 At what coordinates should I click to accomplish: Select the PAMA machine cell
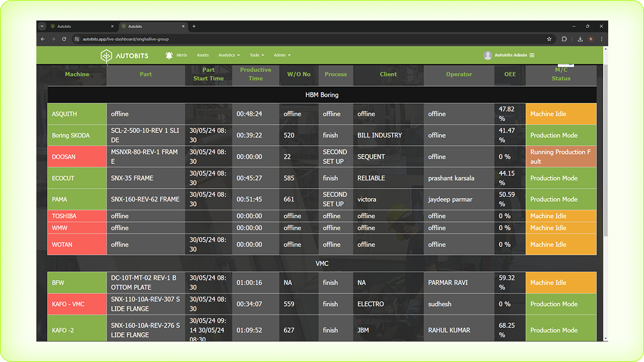[x=77, y=199]
